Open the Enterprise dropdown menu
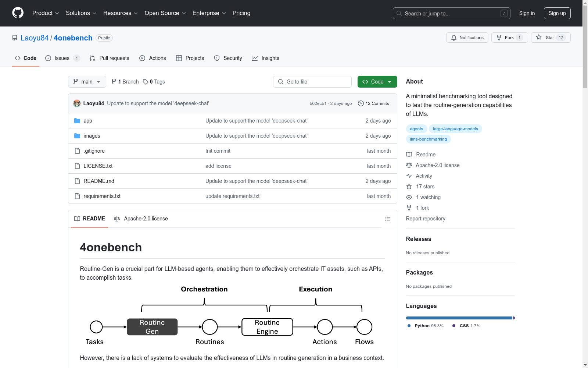This screenshot has width=588, height=368. pyautogui.click(x=209, y=13)
